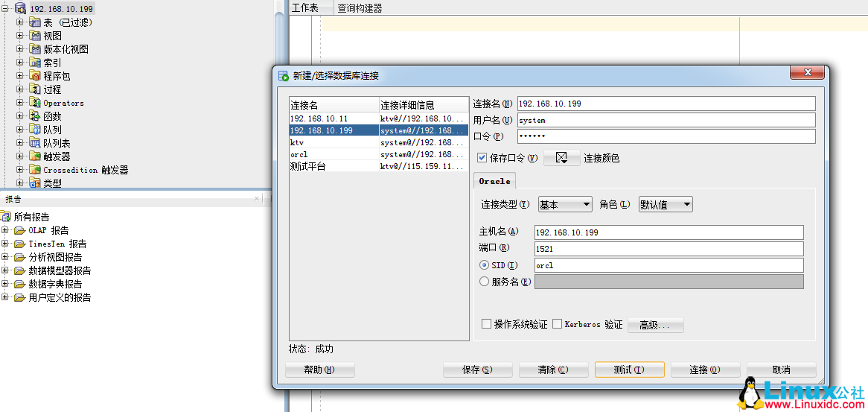
Task: Select the 测试平台 connection row
Action: pyautogui.click(x=379, y=166)
